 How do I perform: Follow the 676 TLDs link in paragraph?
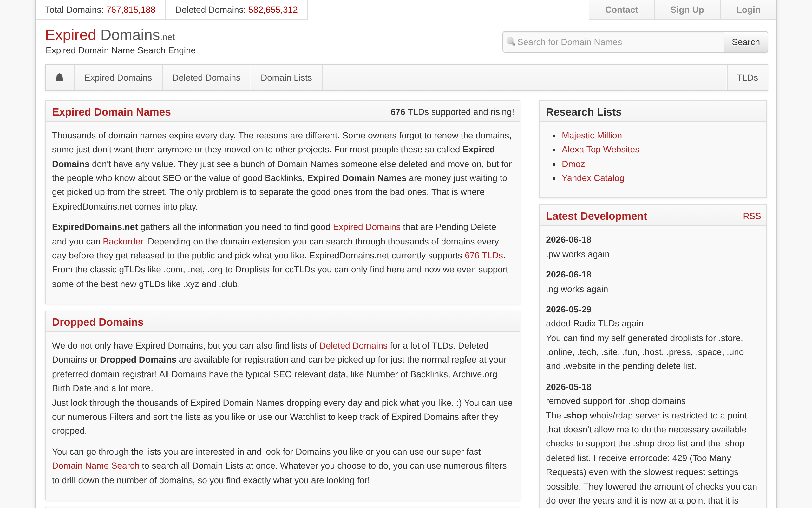click(483, 256)
